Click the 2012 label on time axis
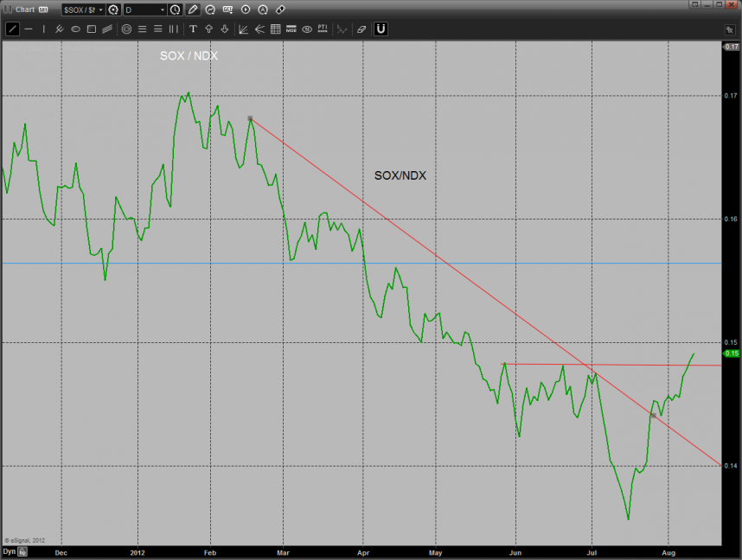The image size is (742, 560). pos(138,552)
